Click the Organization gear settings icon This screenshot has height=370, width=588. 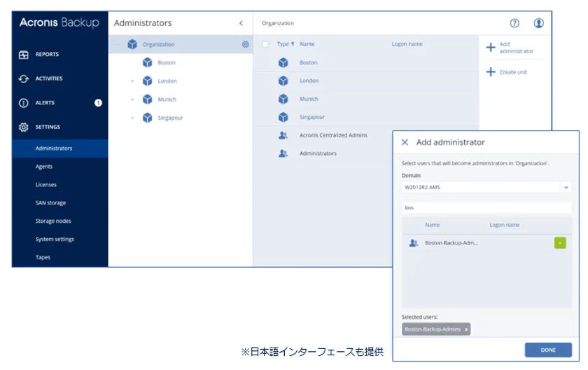245,45
